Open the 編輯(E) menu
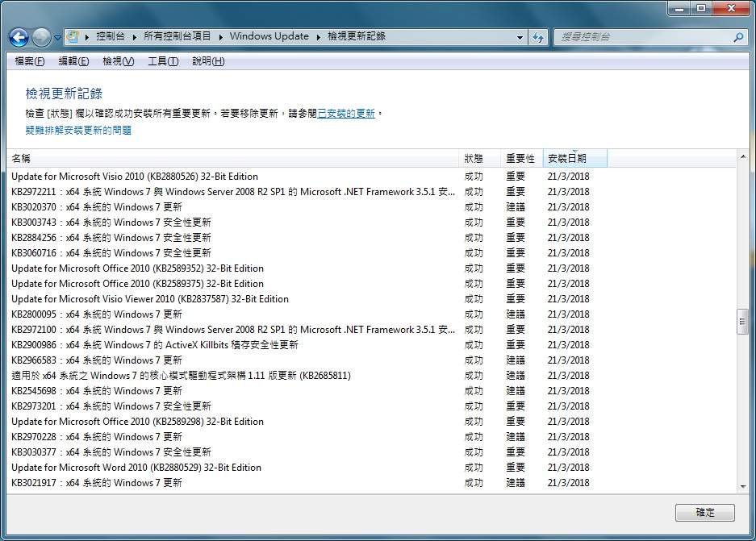Screen dimensions: 756x541 tap(73, 61)
